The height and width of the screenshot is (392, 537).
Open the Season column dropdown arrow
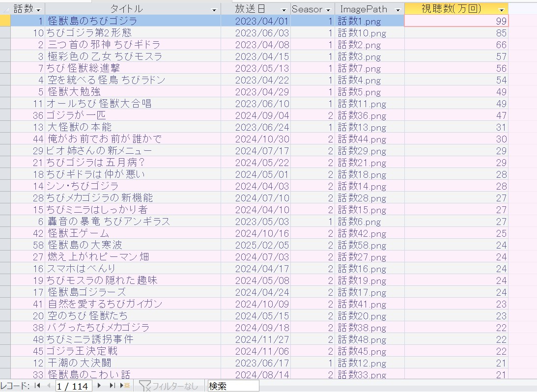tap(328, 10)
